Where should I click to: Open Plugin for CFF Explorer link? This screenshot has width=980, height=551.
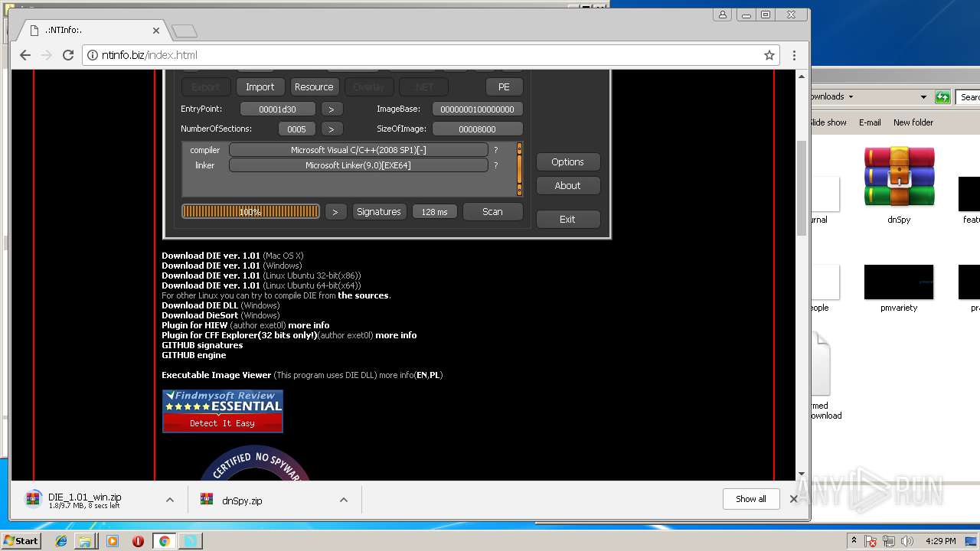[240, 335]
